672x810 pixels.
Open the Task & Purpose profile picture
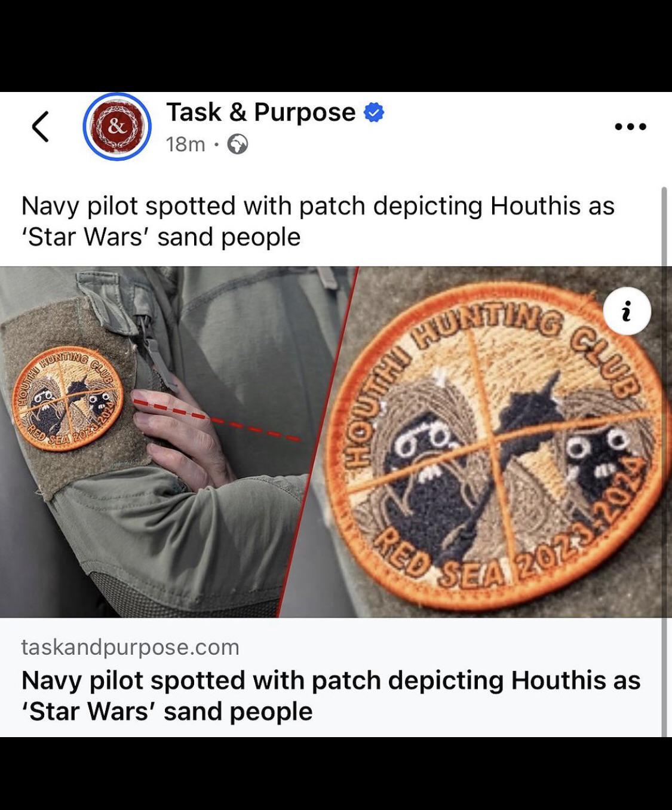coord(117,127)
